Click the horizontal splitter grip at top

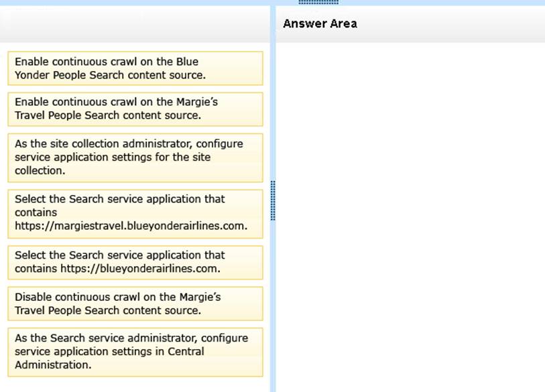click(318, 2)
